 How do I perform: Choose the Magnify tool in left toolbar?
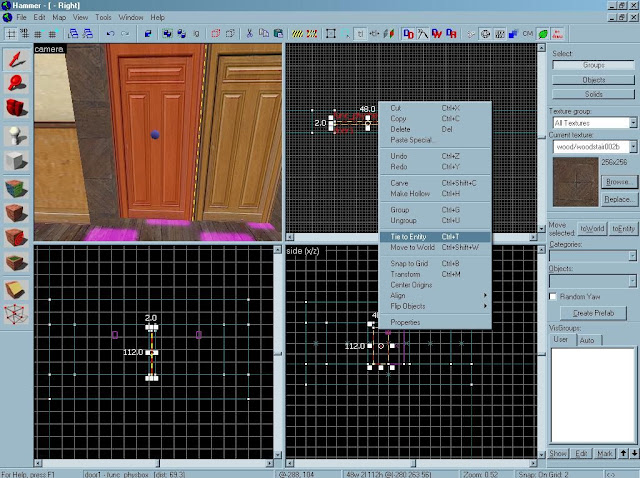click(16, 82)
